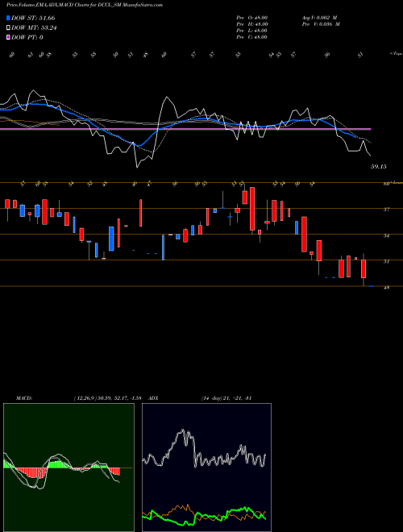The image size is (403, 532).
Task: Click the 59.15 value under the EMA chart
Action: coord(378,167)
